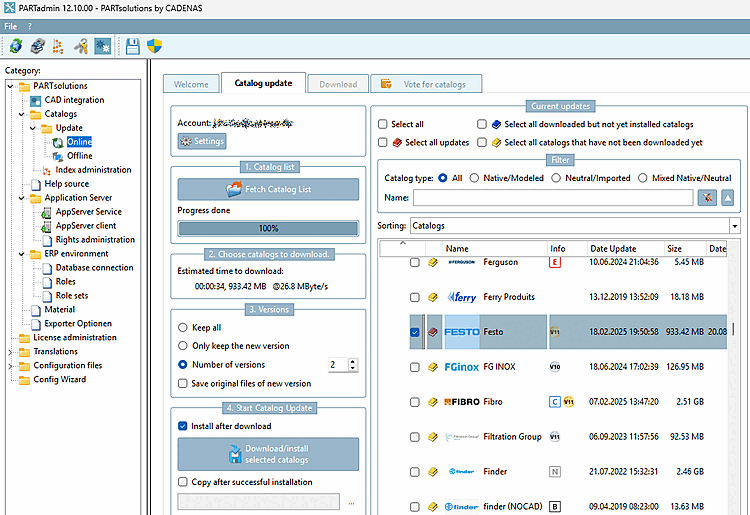Click the 100% progress bar
The height and width of the screenshot is (515, 750).
pyautogui.click(x=268, y=229)
